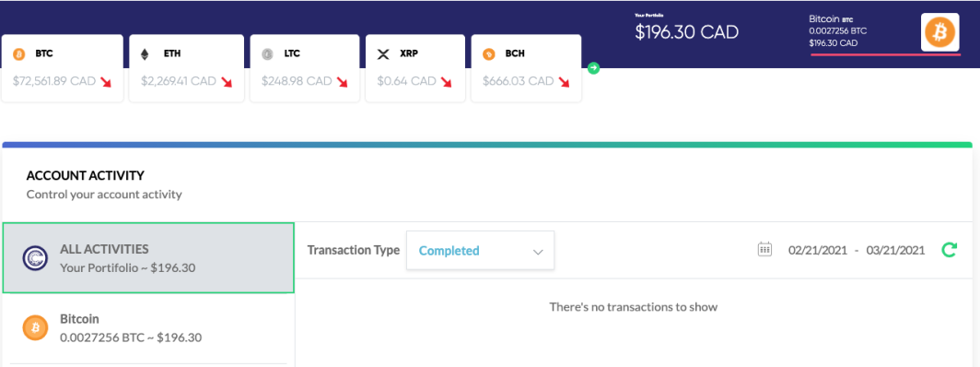Open the Transaction Type Completed dropdown
980x367 pixels.
(480, 251)
